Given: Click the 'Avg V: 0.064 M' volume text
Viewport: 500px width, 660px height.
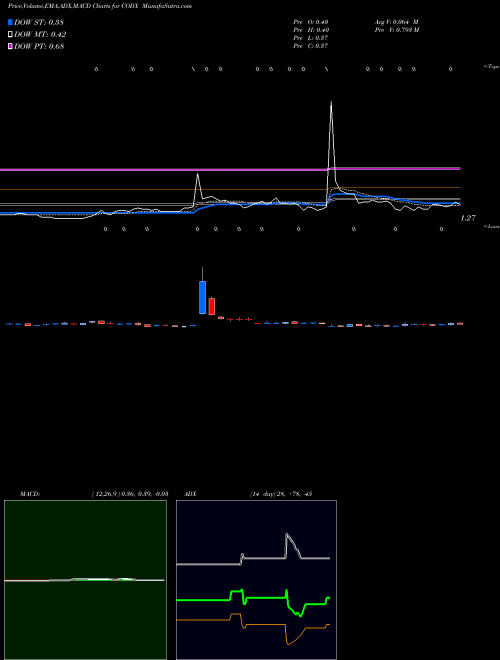Looking at the screenshot, I should point(396,22).
